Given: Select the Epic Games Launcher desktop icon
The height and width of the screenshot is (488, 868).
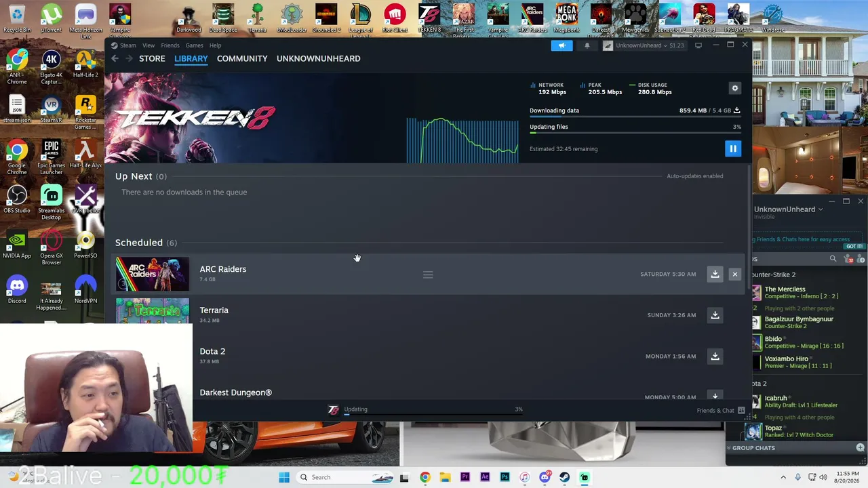Looking at the screenshot, I should (x=52, y=158).
